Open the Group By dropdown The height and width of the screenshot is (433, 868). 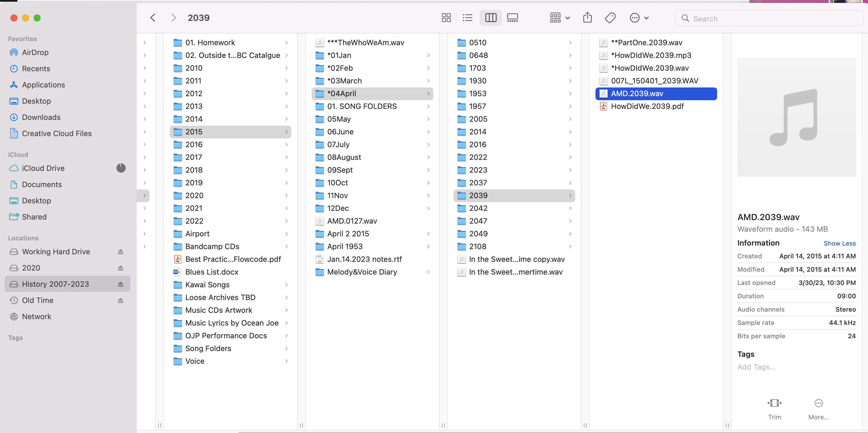[559, 18]
